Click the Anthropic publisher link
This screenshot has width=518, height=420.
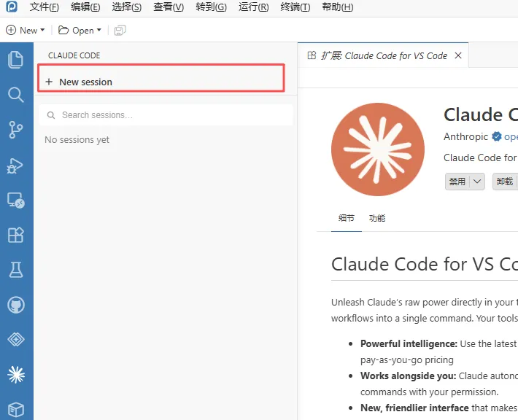465,136
